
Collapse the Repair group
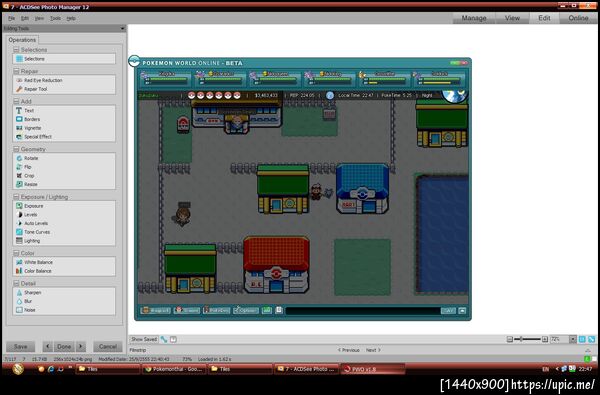[x=16, y=72]
